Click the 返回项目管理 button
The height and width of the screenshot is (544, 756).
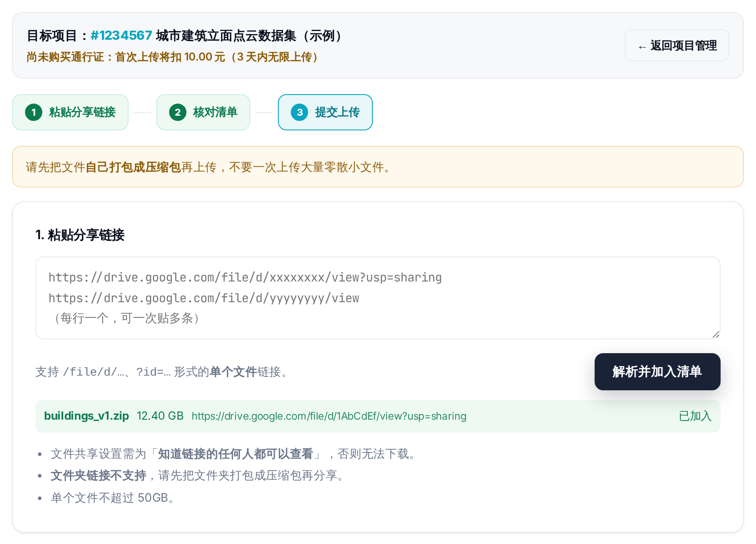(677, 45)
